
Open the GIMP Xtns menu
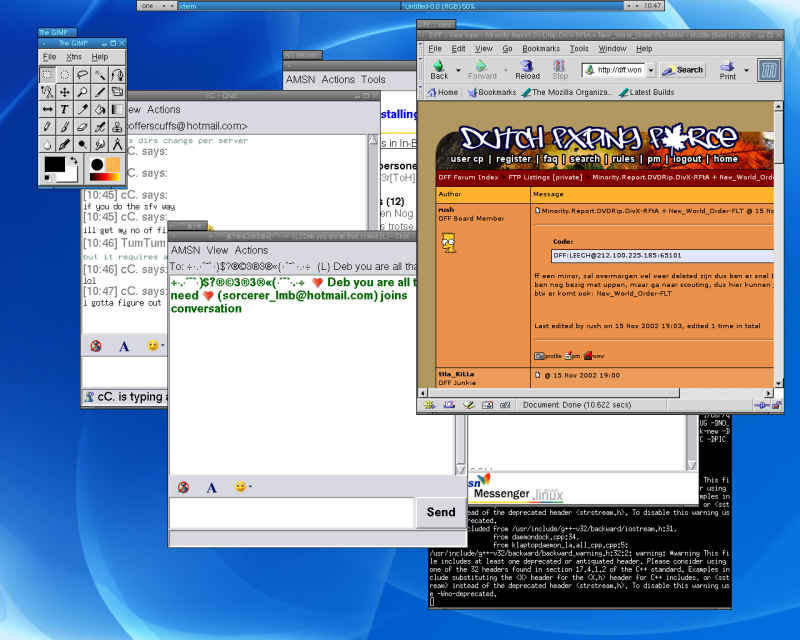coord(74,57)
